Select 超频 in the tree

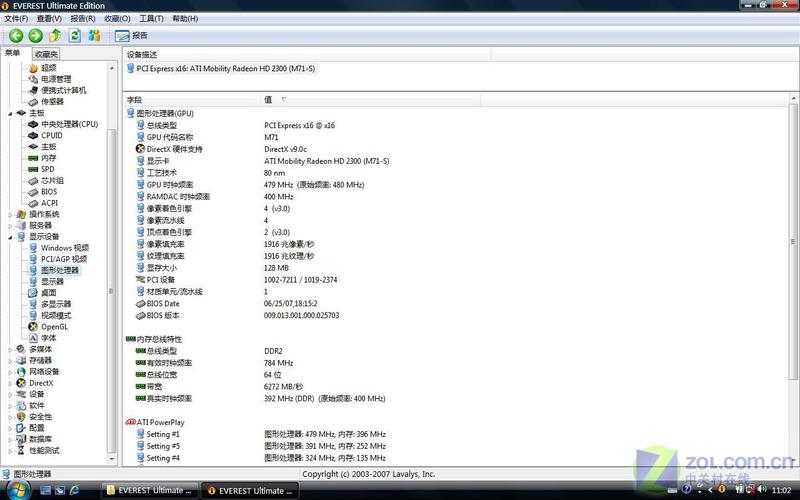(48, 68)
